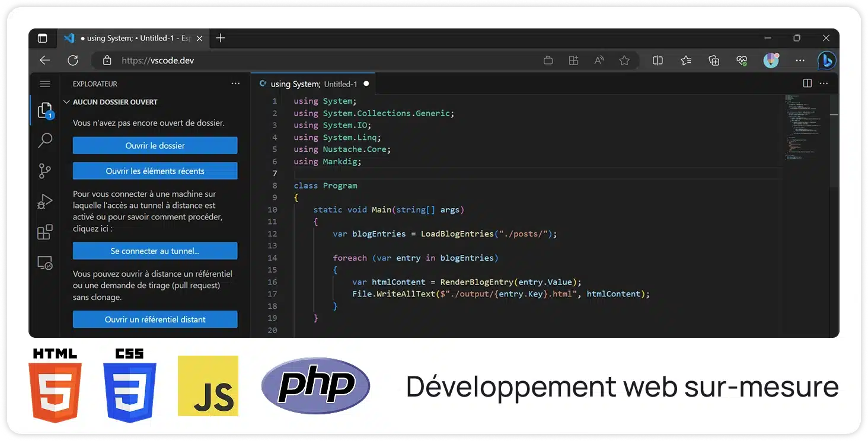Open Browser essentials heart icon

point(742,60)
